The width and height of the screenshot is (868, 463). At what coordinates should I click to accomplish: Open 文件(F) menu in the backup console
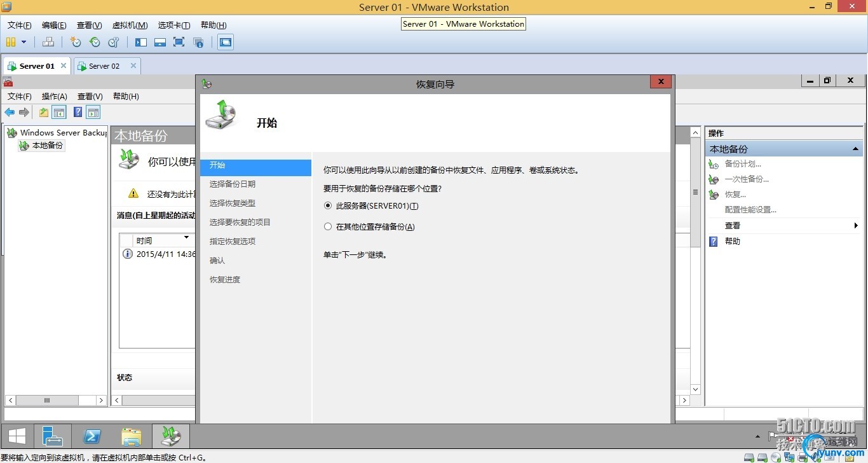coord(20,97)
